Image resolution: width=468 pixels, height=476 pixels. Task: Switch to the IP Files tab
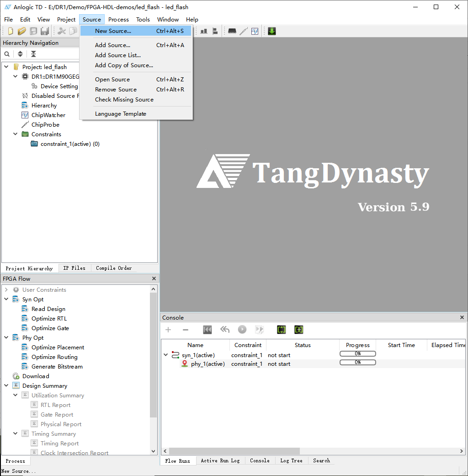74,268
